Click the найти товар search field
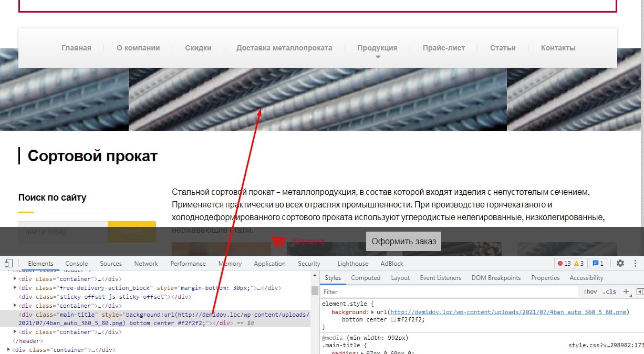This screenshot has height=354, width=644. click(63, 232)
